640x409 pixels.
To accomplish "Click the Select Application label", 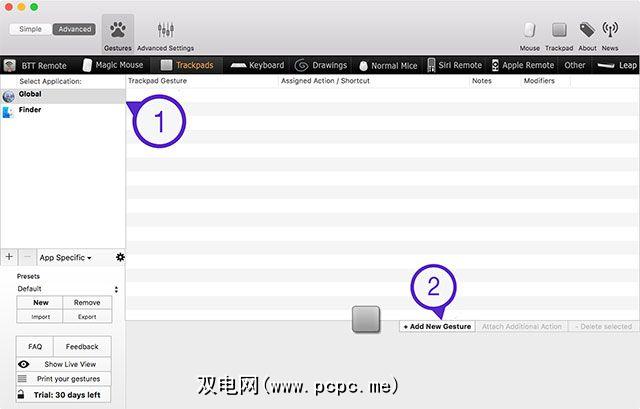I will point(50,81).
